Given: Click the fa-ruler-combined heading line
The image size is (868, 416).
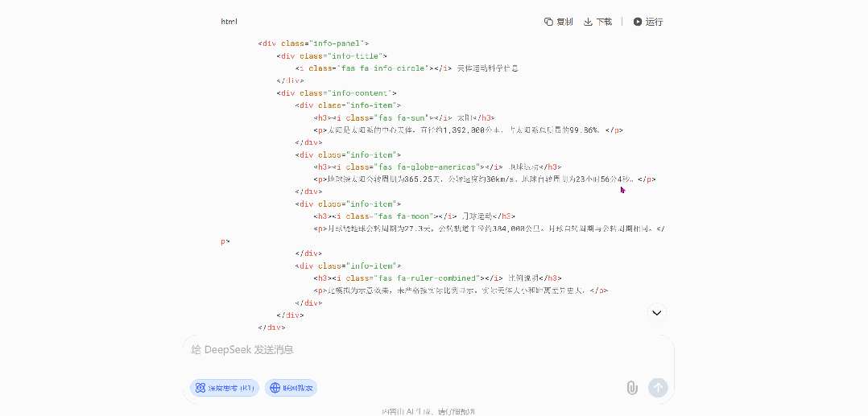Looking at the screenshot, I should tap(437, 278).
